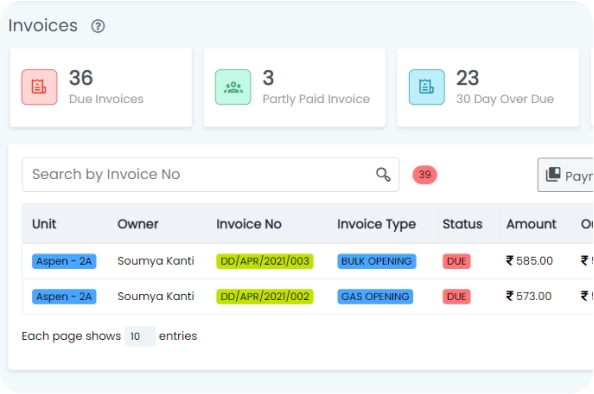The width and height of the screenshot is (594, 394).
Task: Click the red 39 count badge
Action: (425, 175)
